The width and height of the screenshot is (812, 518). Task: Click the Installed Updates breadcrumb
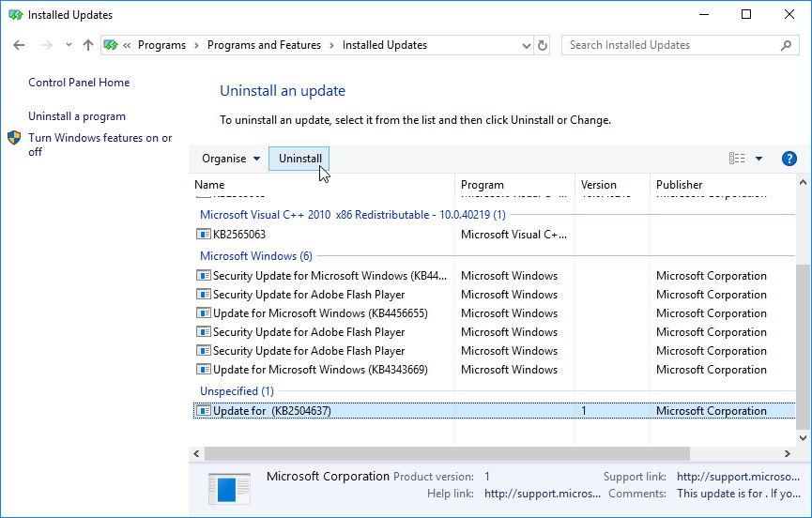(385, 45)
